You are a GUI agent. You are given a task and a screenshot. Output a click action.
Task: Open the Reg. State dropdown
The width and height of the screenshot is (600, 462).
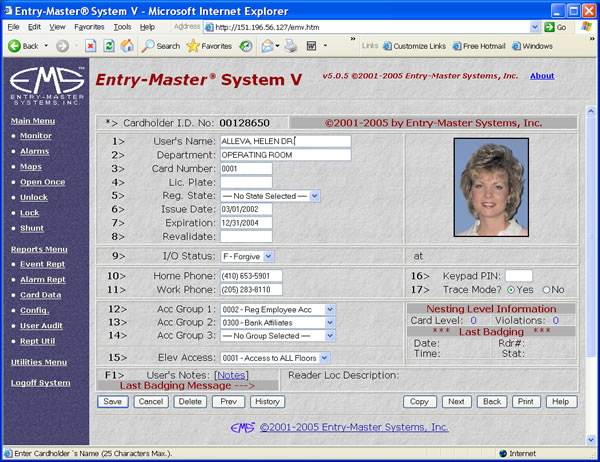point(314,196)
